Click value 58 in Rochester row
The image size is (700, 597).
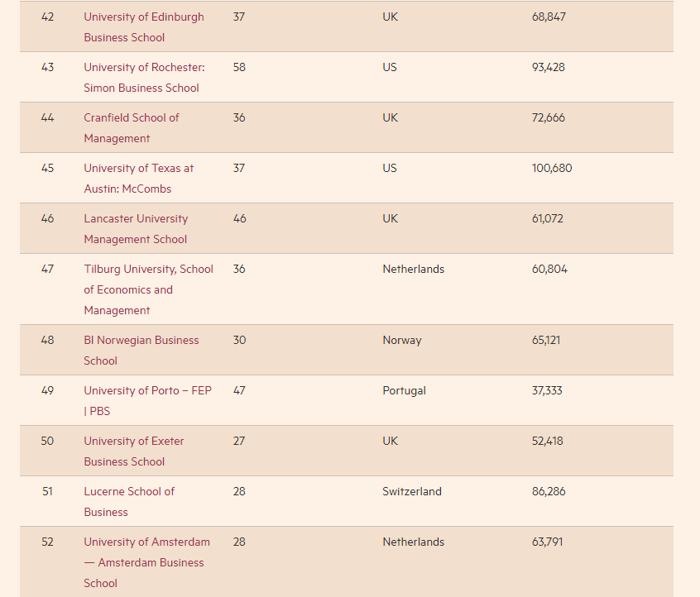(x=239, y=67)
